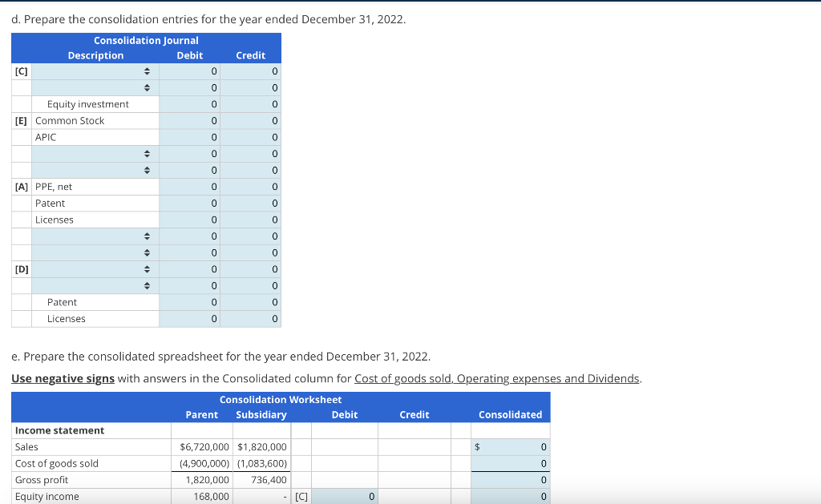Click the Consolidation Journal Debit column header
Screen dimensions: 821x504
pyautogui.click(x=189, y=55)
